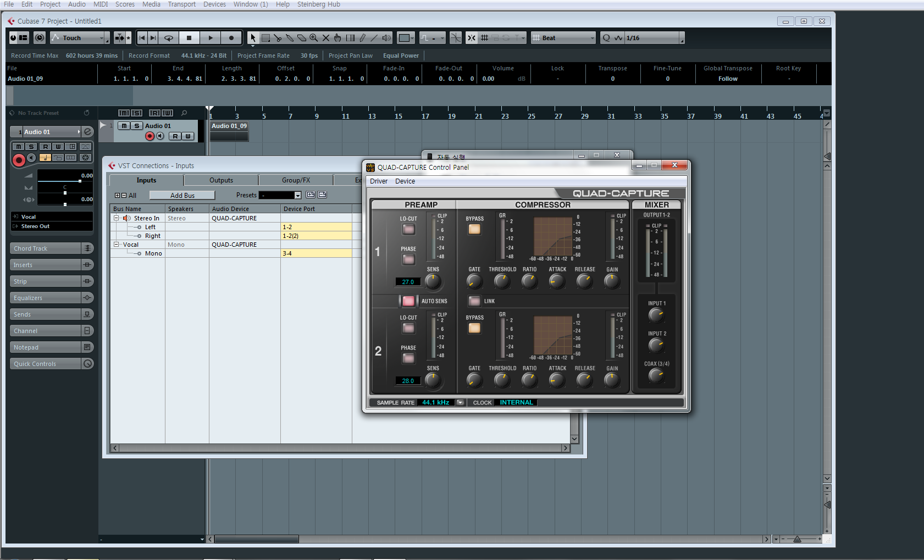Viewport: 924px width, 560px height.
Task: Adjust the inspector volume fader
Action: tap(80, 181)
